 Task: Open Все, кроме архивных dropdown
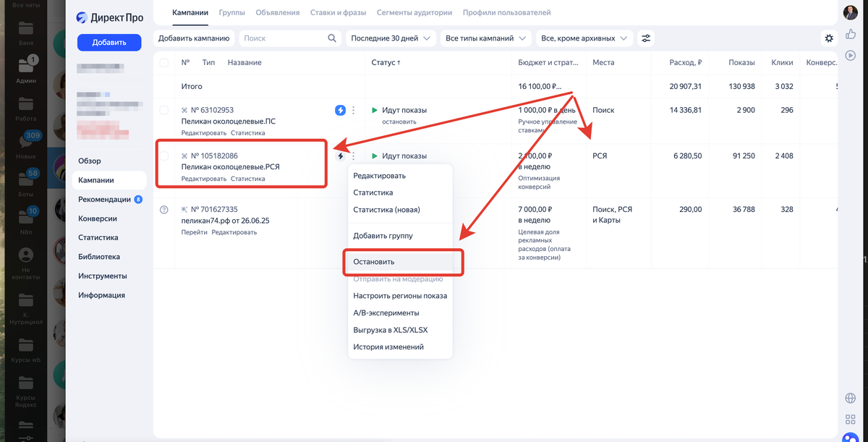584,38
